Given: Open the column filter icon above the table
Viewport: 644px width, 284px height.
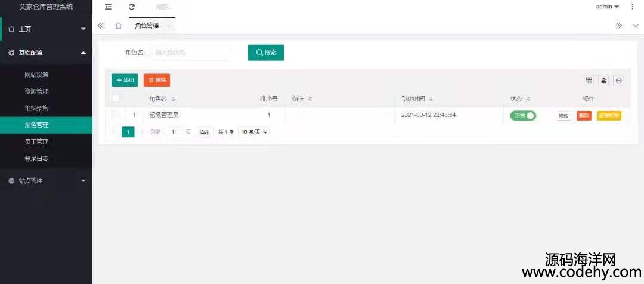Looking at the screenshot, I should point(589,80).
